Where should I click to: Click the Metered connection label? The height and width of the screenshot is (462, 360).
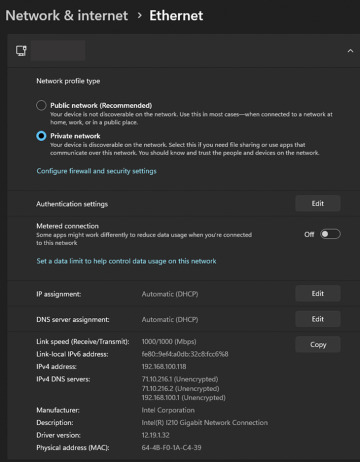[x=68, y=226]
